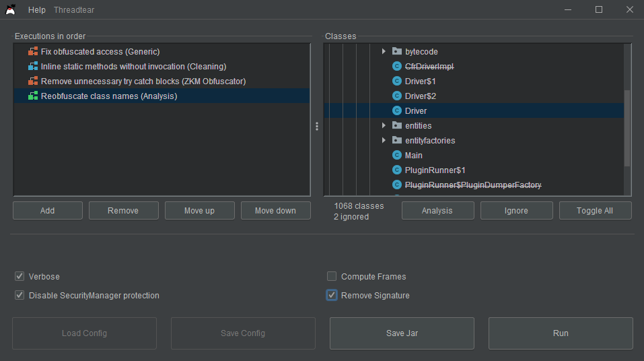Click the Remove execution button
644x361 pixels.
tap(124, 211)
